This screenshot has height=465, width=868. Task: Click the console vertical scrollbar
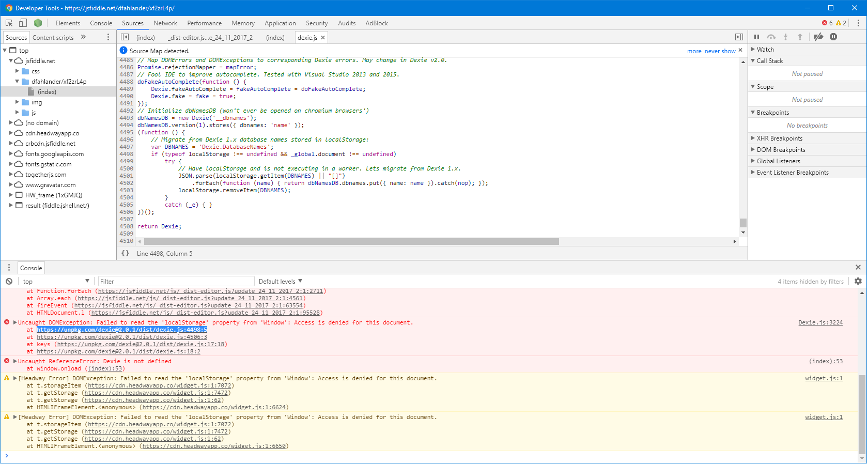(861, 414)
